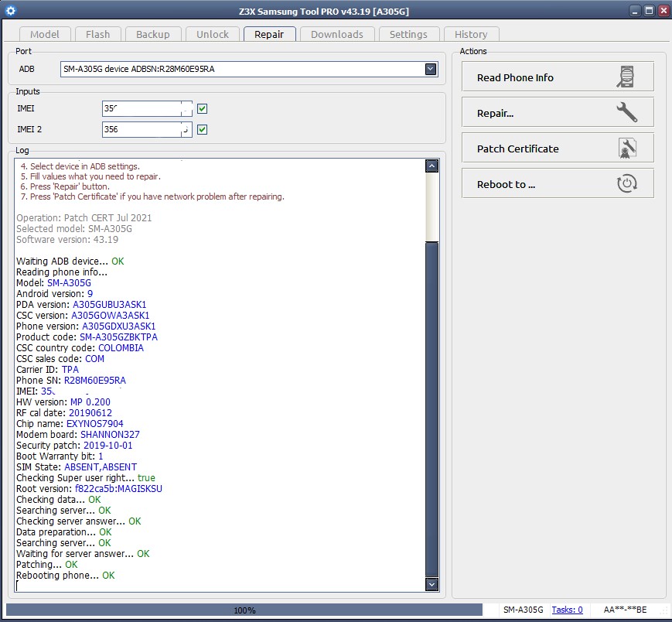The image size is (672, 622).
Task: Click the Repair wrench icon
Action: tap(626, 112)
